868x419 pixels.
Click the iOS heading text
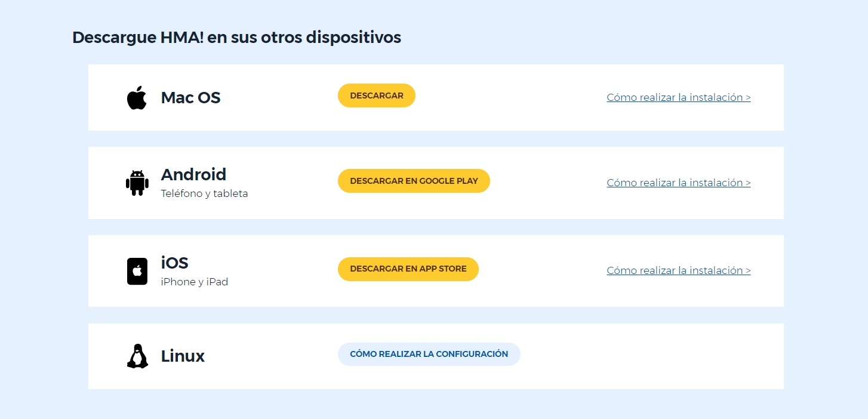pos(174,263)
